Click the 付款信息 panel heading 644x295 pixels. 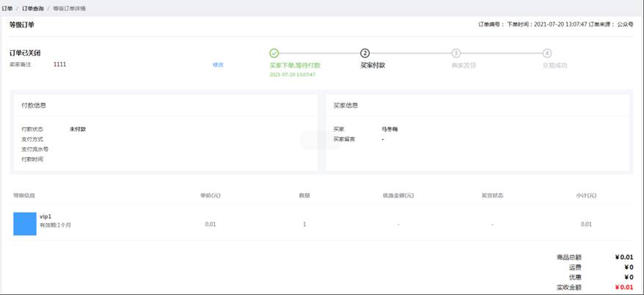[x=34, y=106]
